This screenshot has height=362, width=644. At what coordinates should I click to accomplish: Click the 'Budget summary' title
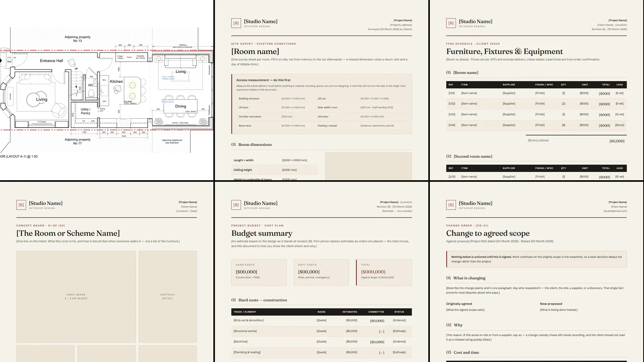click(262, 233)
